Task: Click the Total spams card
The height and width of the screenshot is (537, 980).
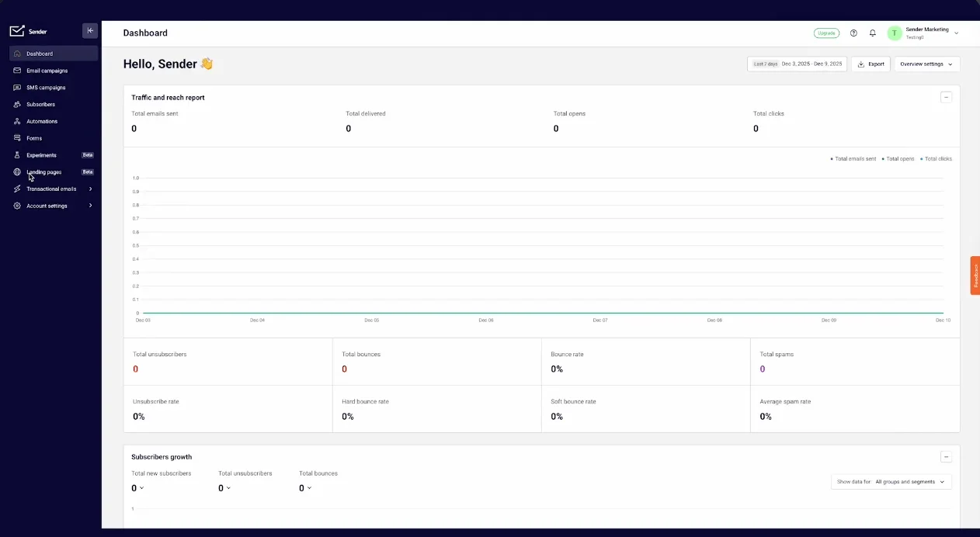Action: (x=855, y=362)
